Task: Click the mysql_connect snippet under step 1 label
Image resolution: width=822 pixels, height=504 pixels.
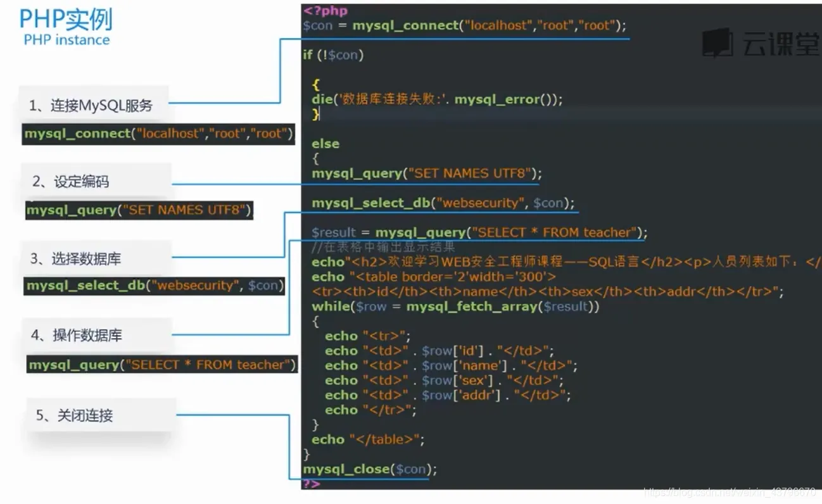Action: (x=158, y=134)
